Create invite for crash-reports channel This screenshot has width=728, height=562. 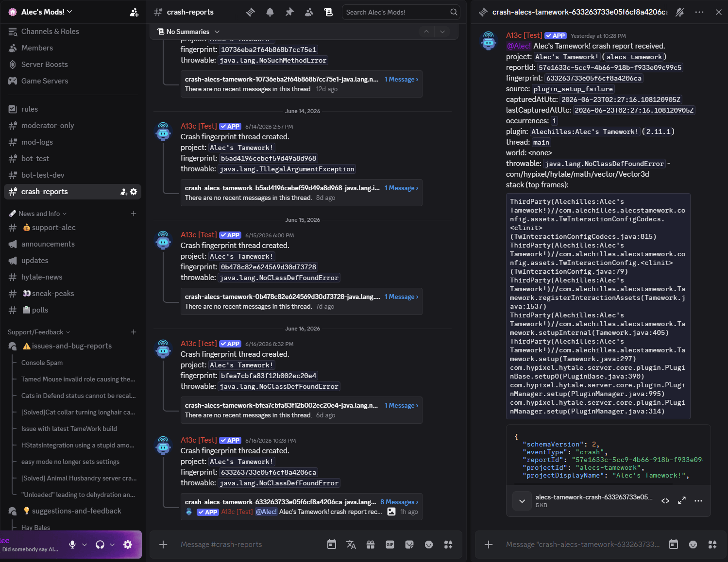[124, 192]
